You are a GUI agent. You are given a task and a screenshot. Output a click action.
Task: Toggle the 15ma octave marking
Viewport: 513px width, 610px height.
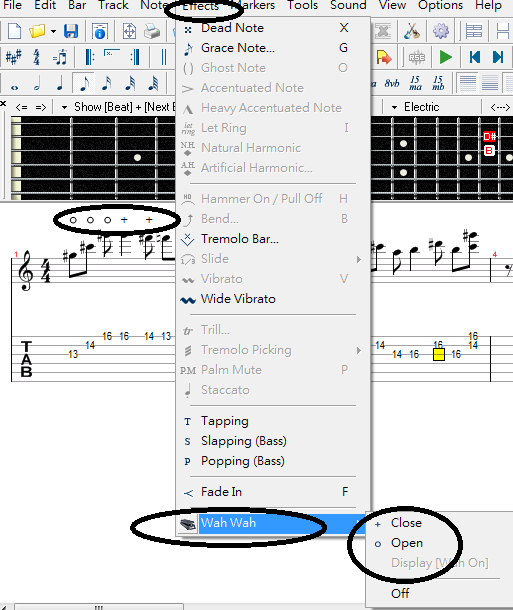(415, 83)
